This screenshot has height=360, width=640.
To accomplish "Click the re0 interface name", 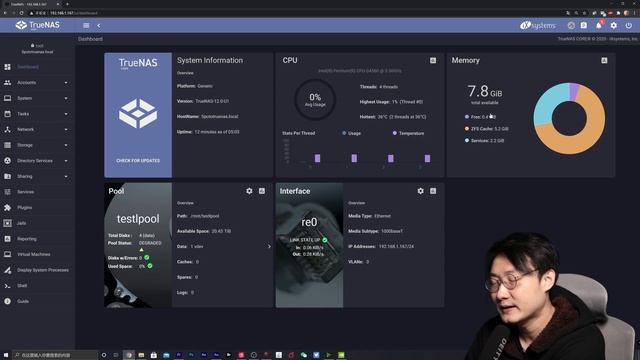I will pos(309,222).
